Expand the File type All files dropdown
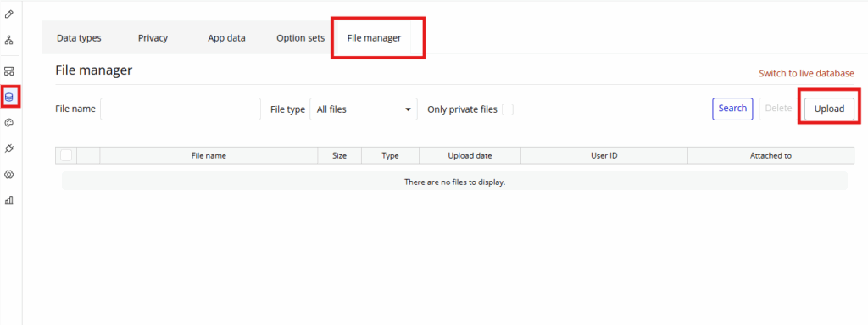This screenshot has height=325, width=868. point(364,109)
